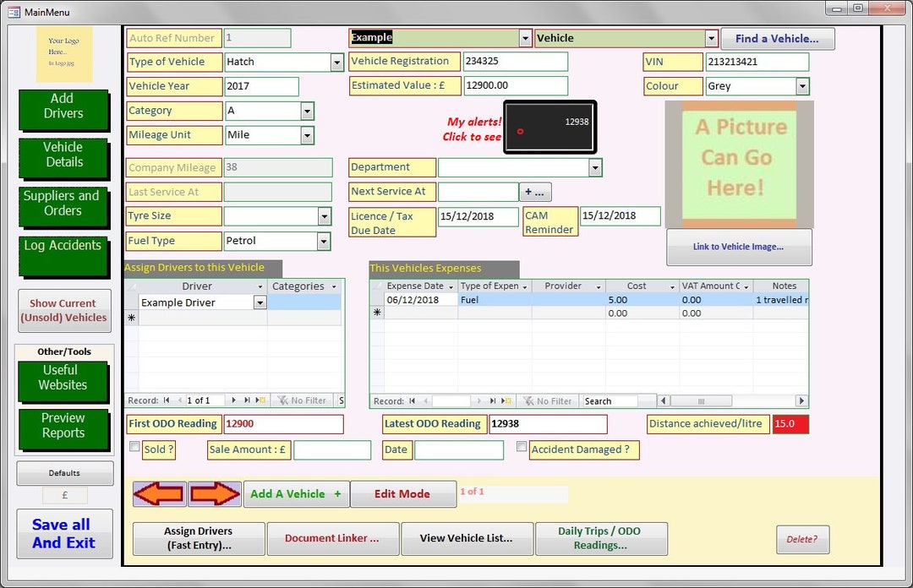The image size is (913, 588).
Task: Click Daily Trips / ODO Readings button
Action: point(601,538)
